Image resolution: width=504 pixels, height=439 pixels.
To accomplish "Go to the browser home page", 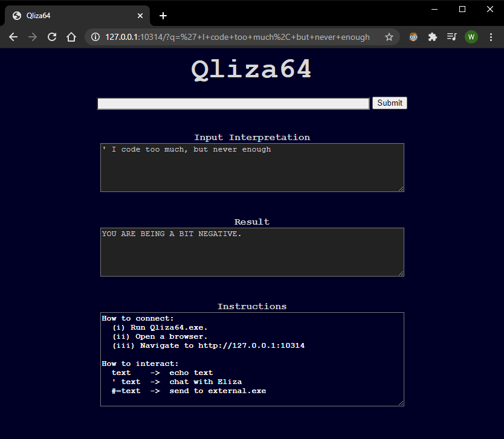I will pos(71,37).
